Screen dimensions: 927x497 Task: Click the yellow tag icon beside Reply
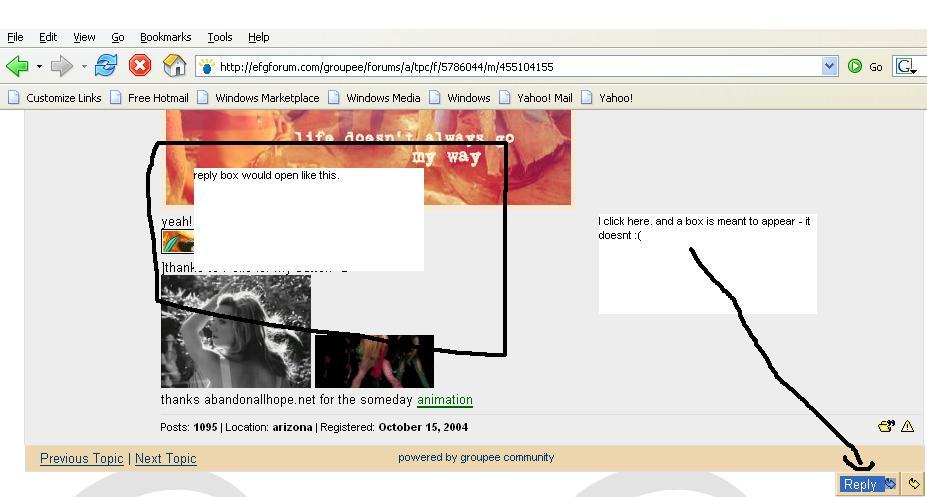[x=914, y=484]
